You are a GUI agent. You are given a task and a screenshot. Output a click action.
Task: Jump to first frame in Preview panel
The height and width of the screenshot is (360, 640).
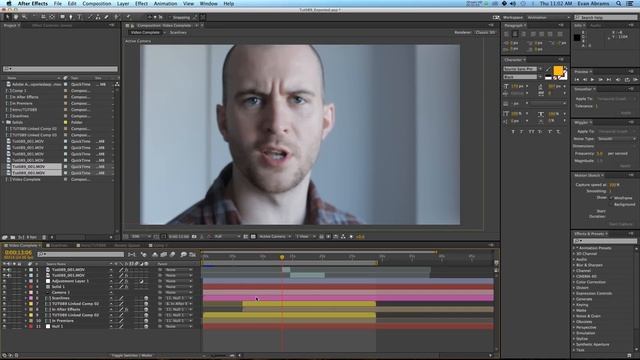(577, 80)
